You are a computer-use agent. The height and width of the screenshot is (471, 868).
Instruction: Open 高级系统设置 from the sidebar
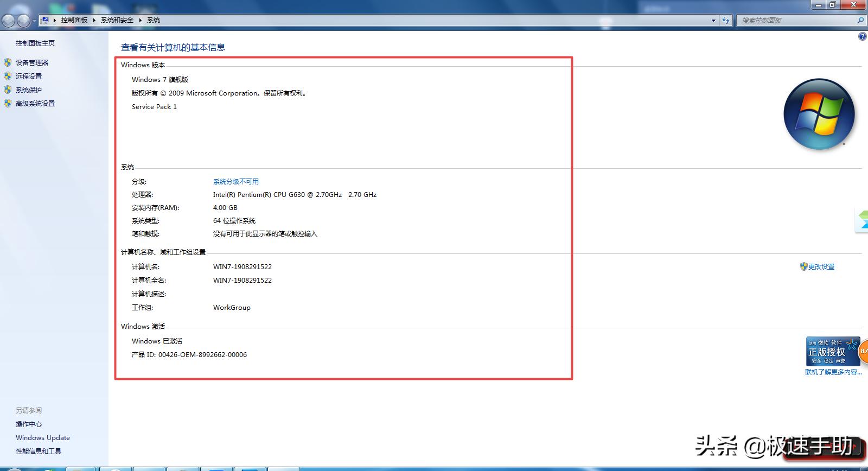coord(35,104)
